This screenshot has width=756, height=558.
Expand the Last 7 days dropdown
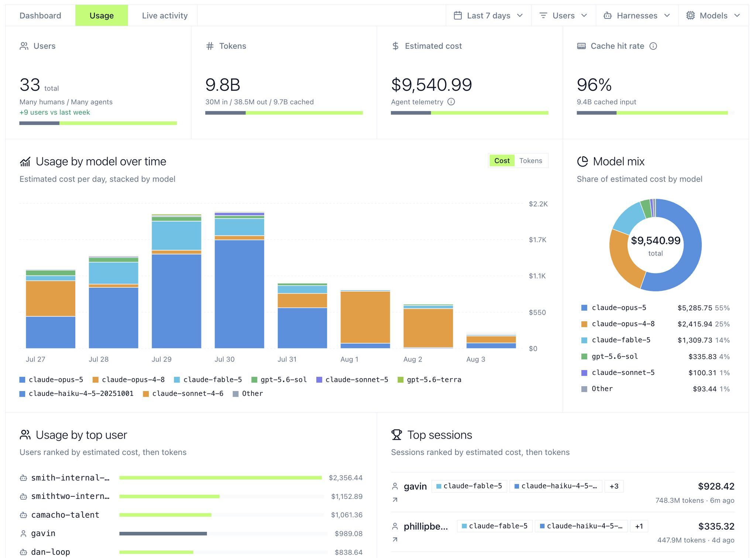pos(488,16)
